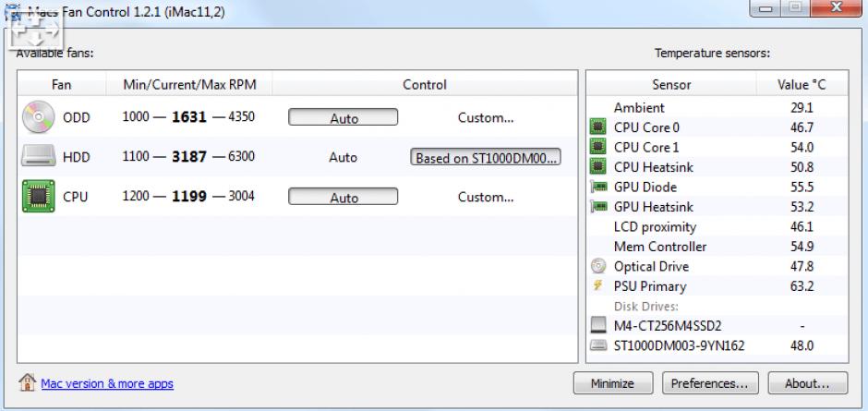Viewport: 868px width, 411px height.
Task: Click the home icon beside Mac version link
Action: coord(28,383)
